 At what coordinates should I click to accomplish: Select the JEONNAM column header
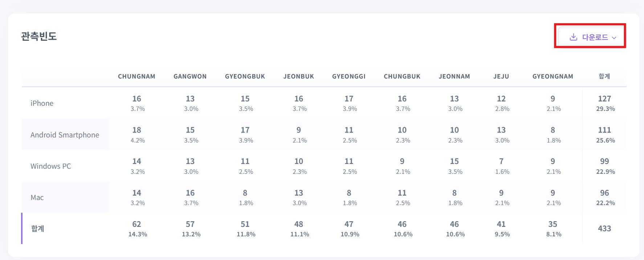[454, 76]
